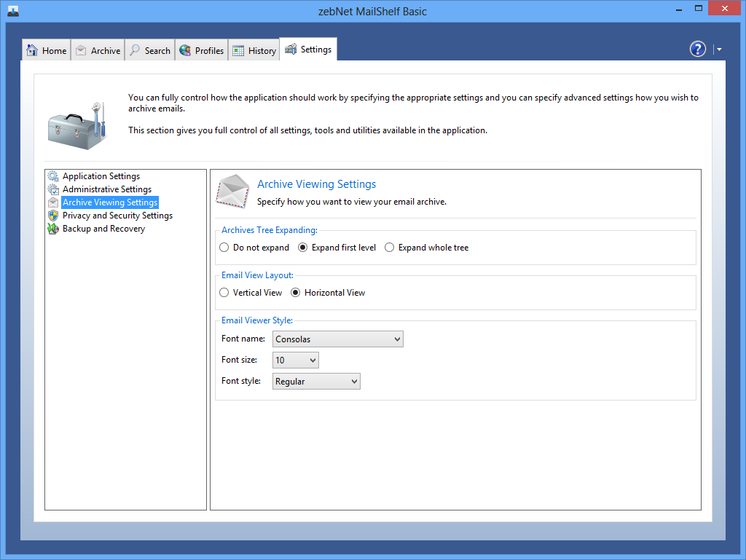Click the envelope icon beside Archive Viewing Settings

click(x=233, y=191)
